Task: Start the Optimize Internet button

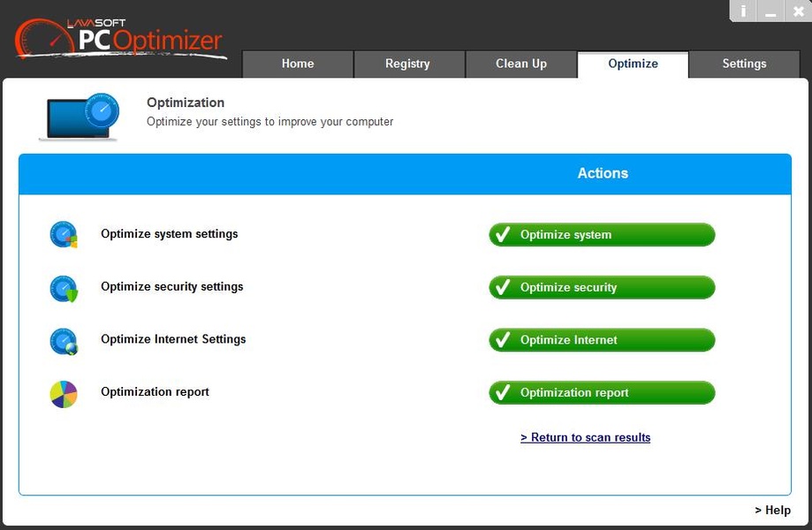Action: pos(602,340)
